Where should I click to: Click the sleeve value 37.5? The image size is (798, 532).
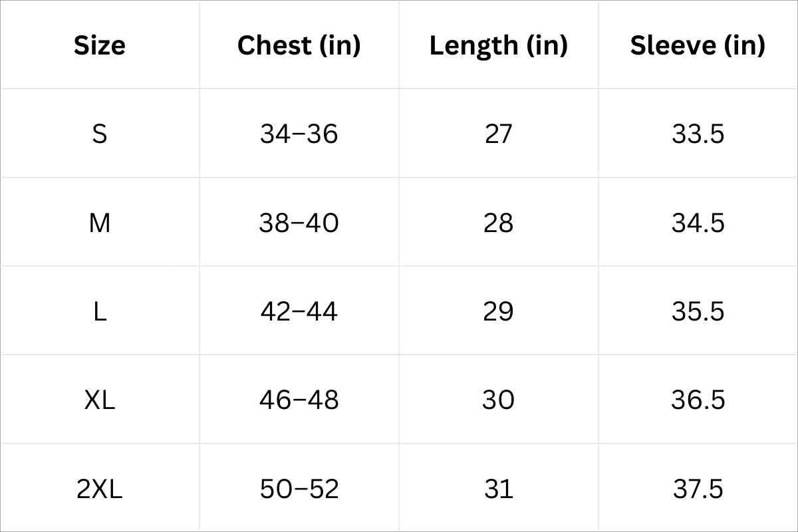tap(698, 489)
